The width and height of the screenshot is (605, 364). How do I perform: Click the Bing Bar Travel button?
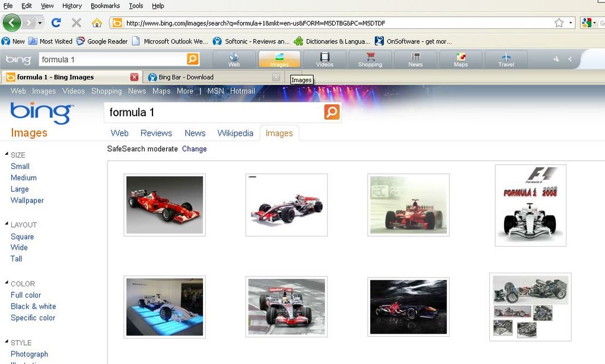point(506,60)
